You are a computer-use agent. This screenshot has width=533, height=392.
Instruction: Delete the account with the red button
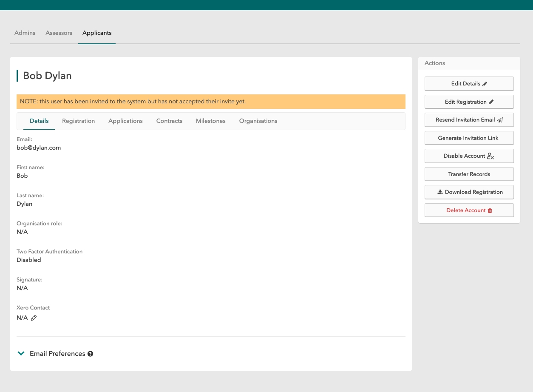click(x=469, y=210)
